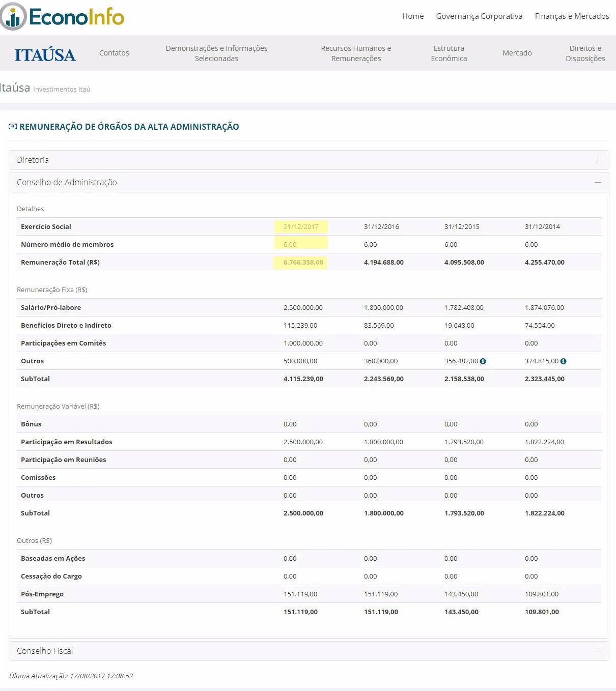This screenshot has height=691, width=616.
Task: Click the EconoInfo logo
Action: point(63,16)
